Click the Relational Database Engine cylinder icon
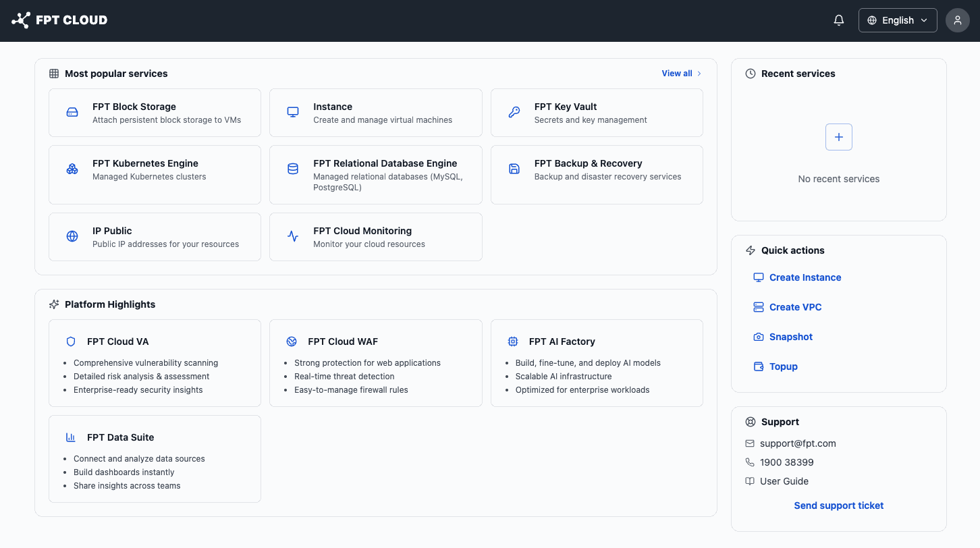The width and height of the screenshot is (980, 548). tap(293, 169)
